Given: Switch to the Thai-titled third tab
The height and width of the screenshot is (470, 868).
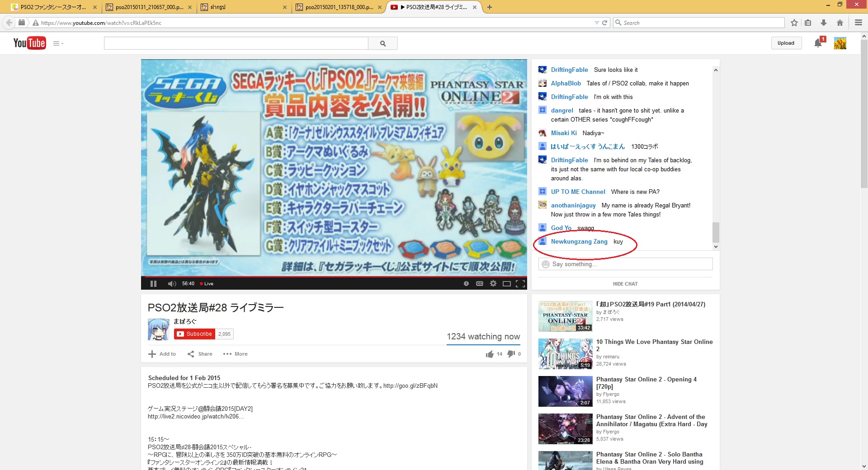Looking at the screenshot, I should point(244,7).
